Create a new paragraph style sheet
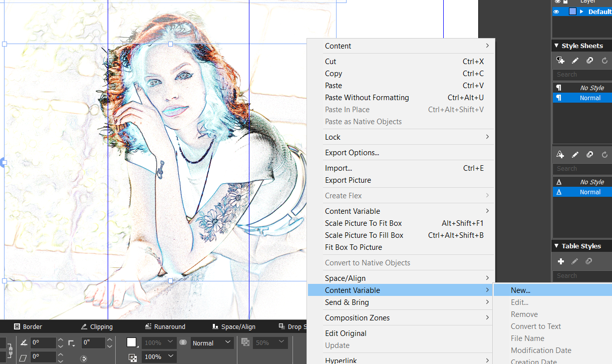The image size is (612, 364). click(x=560, y=60)
